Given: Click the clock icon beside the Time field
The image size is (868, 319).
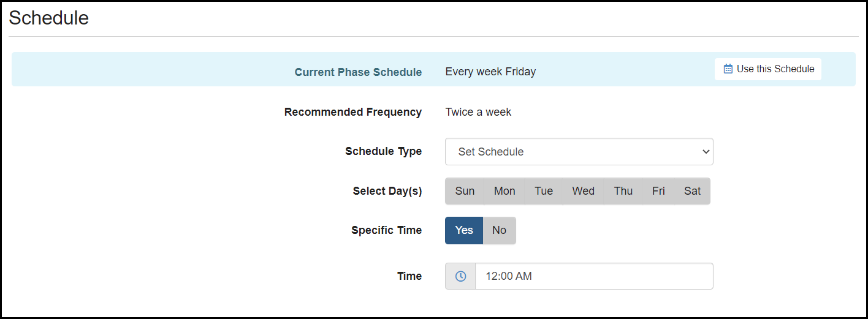Looking at the screenshot, I should click(x=460, y=276).
